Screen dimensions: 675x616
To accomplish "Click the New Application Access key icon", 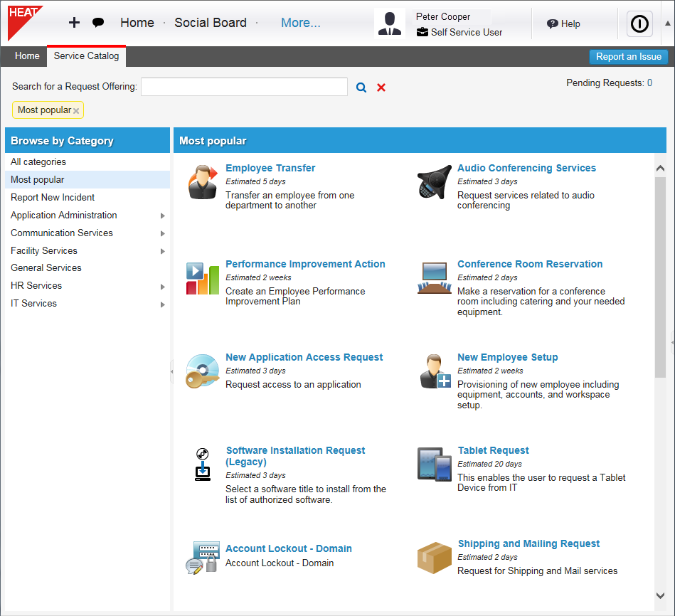I will point(203,372).
